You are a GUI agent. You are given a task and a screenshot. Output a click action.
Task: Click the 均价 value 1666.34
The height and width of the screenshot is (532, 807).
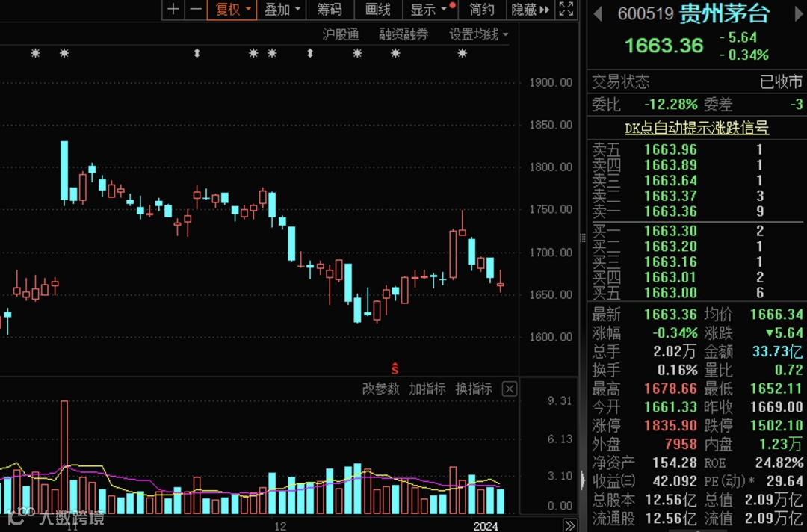pos(776,315)
